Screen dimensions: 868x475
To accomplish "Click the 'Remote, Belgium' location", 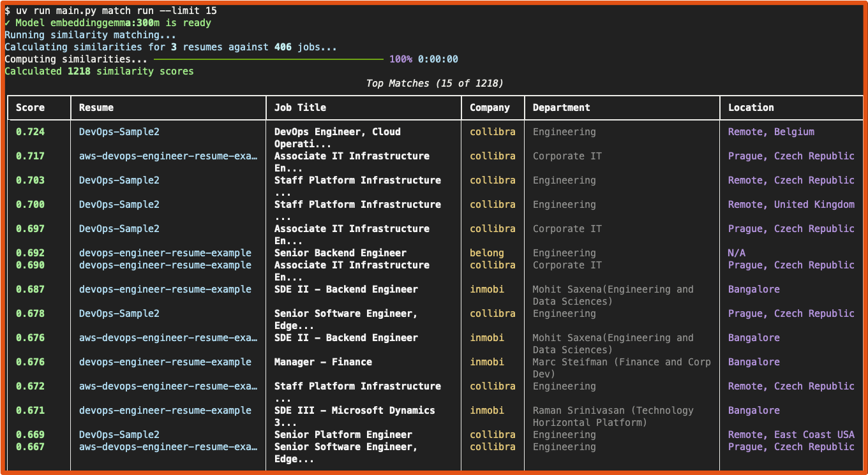I will (x=771, y=132).
